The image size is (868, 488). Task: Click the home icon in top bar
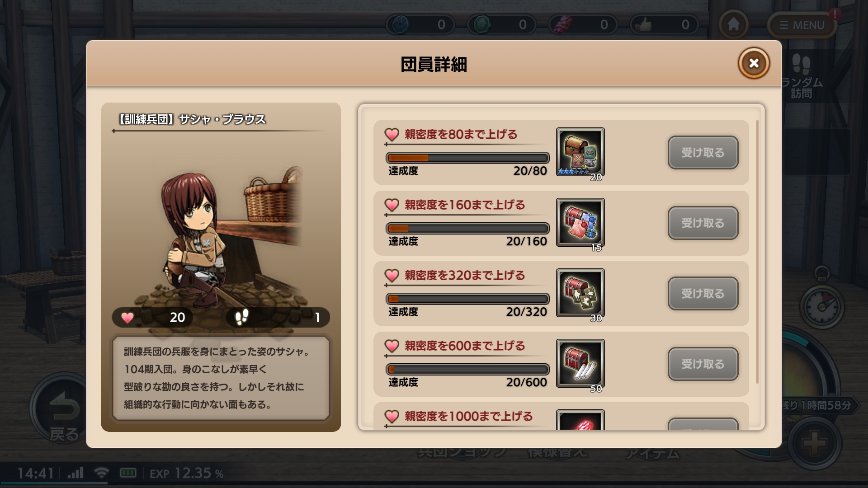pyautogui.click(x=733, y=24)
